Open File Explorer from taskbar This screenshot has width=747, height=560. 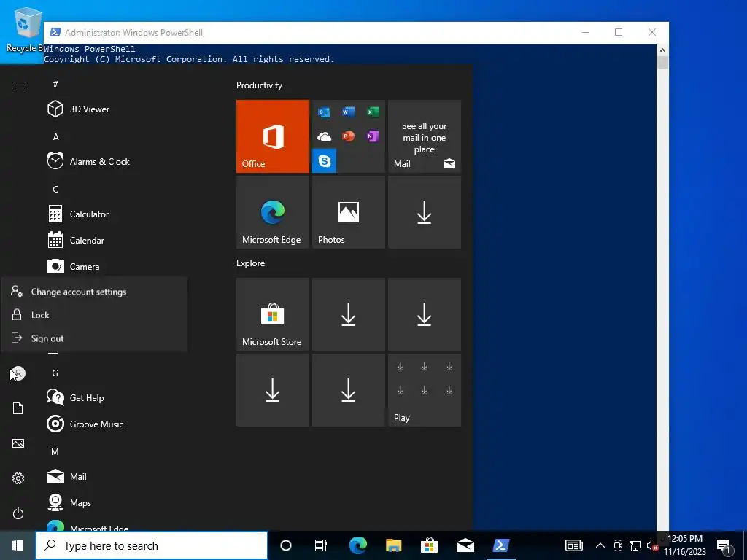393,545
